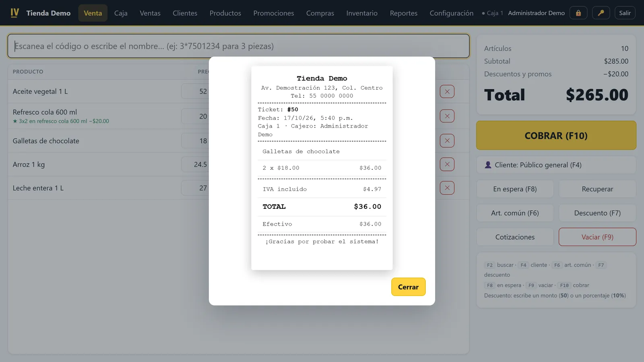Open Configuración in the top bar

452,13
